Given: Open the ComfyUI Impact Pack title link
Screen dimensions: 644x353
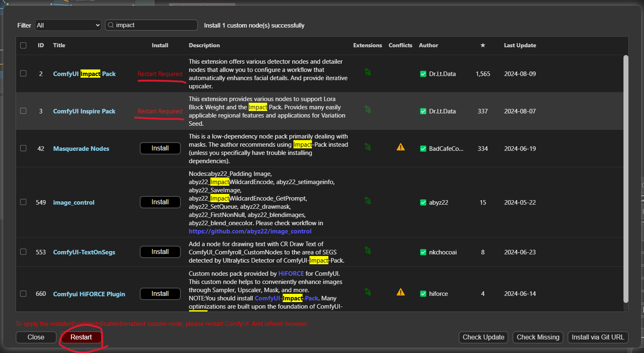Looking at the screenshot, I should (84, 74).
